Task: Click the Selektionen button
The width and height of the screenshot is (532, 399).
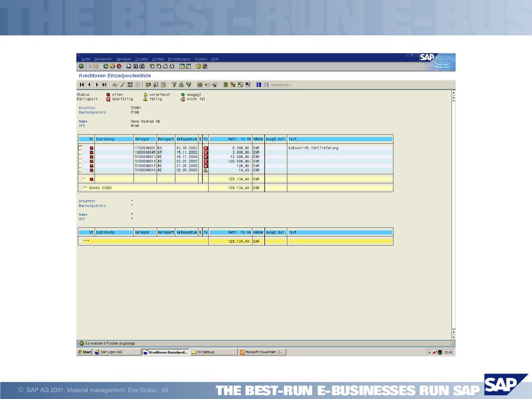Action: pos(277,85)
